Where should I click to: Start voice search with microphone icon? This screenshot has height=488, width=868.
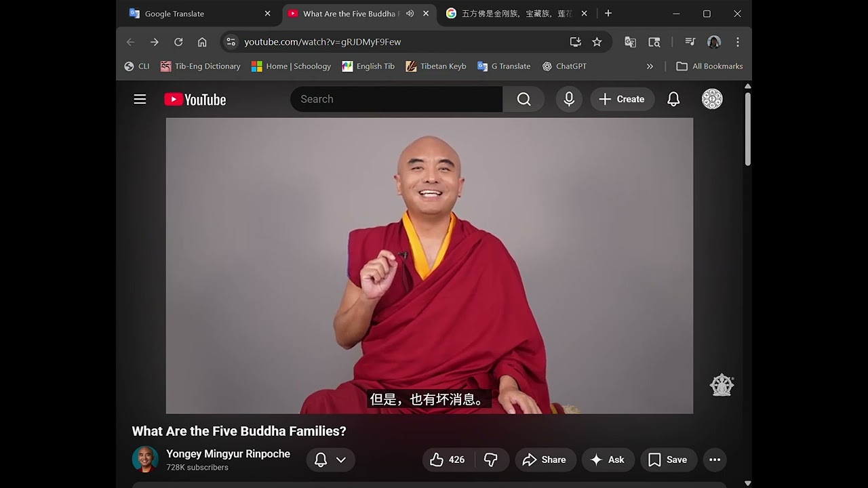click(569, 99)
